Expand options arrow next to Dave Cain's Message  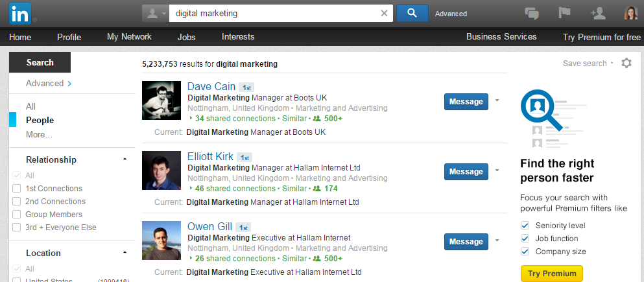tap(497, 100)
